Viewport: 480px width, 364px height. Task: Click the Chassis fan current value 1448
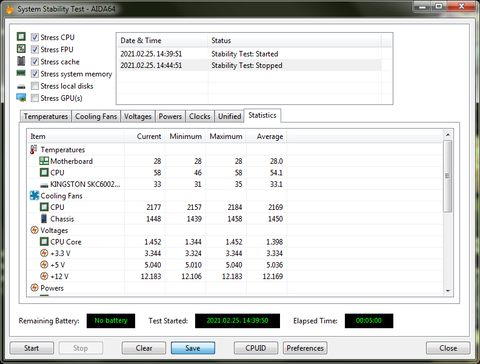[154, 219]
